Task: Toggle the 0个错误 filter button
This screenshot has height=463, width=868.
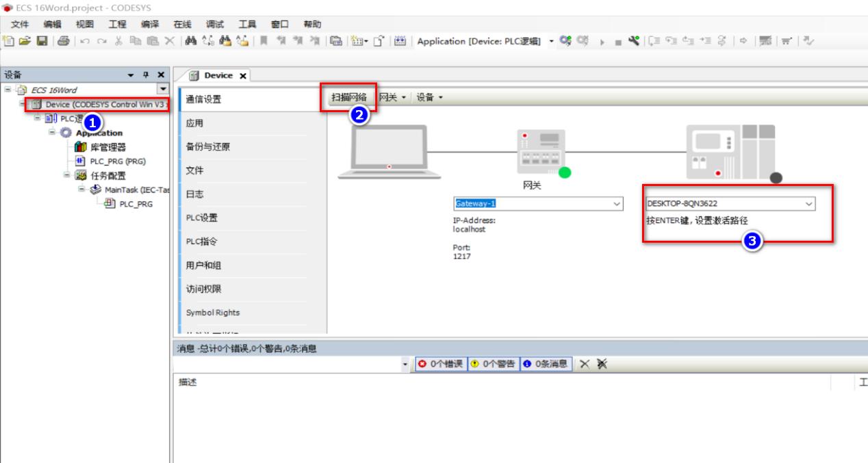Action: [x=441, y=364]
